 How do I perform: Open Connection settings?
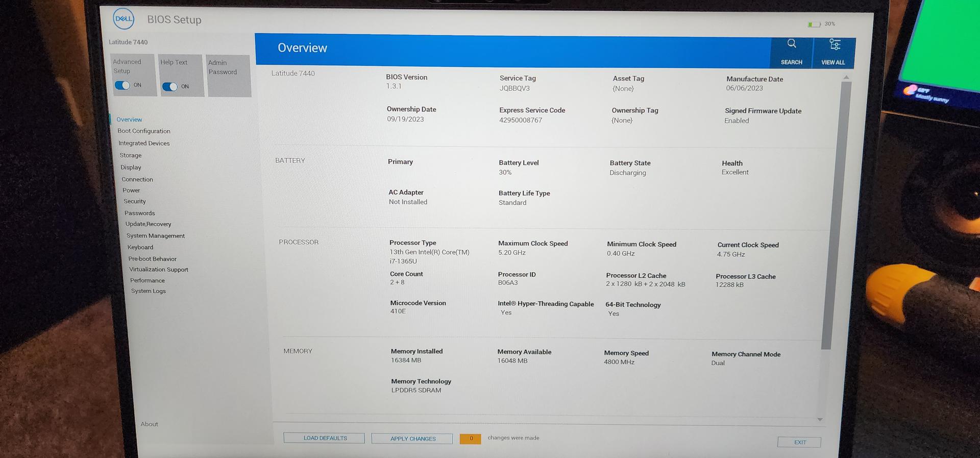pos(137,179)
